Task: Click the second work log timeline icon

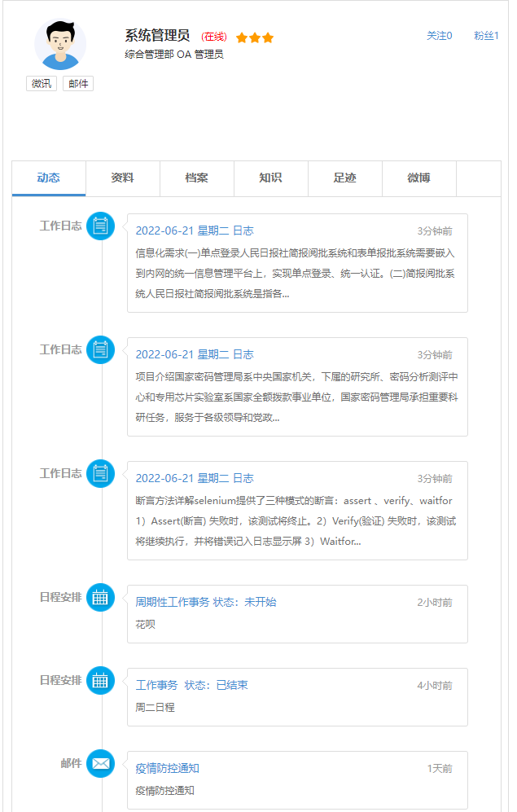Action: tap(100, 349)
